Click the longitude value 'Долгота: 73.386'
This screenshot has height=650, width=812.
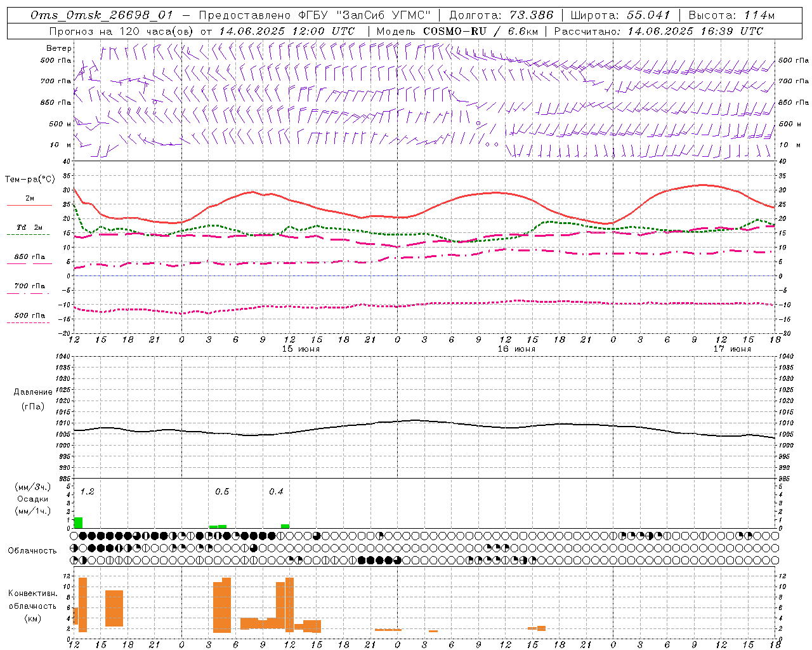pyautogui.click(x=501, y=15)
